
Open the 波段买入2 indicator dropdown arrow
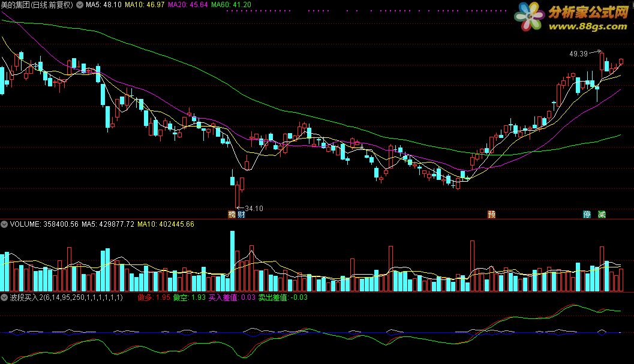click(4, 297)
